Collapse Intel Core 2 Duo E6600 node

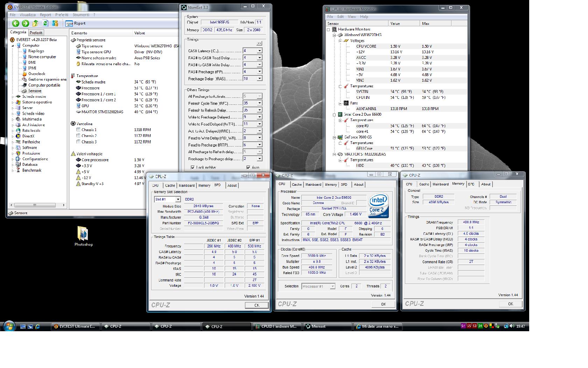tap(334, 115)
